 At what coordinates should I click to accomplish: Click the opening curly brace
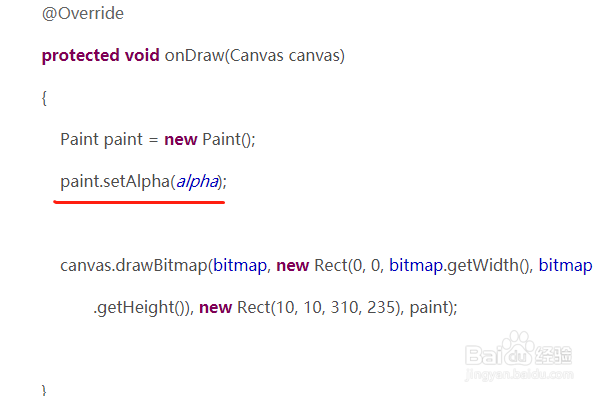pyautogui.click(x=44, y=98)
